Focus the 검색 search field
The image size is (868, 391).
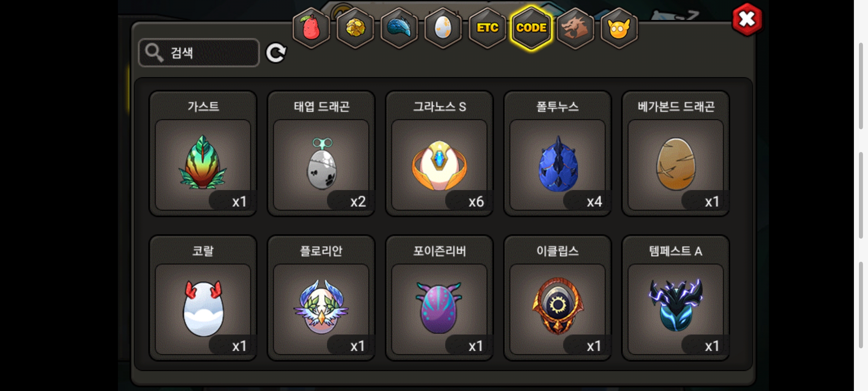199,53
